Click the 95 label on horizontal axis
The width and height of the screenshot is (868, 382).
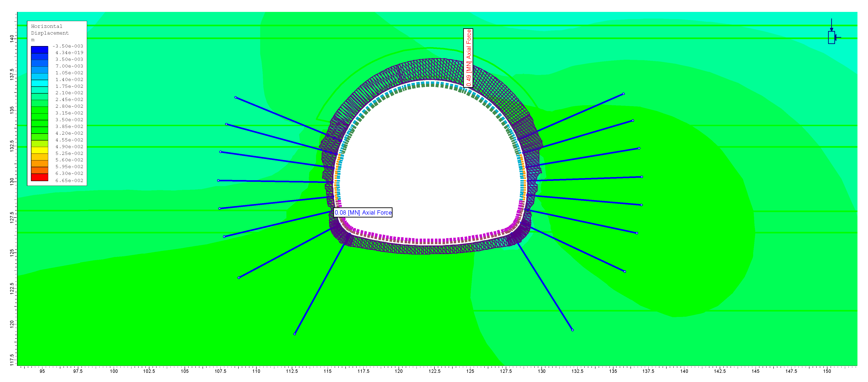click(42, 371)
